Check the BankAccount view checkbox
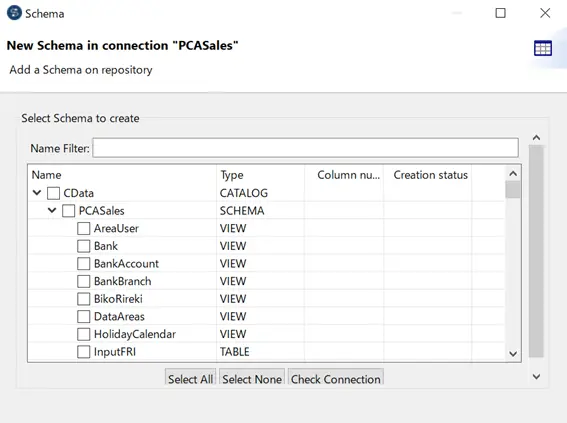The width and height of the screenshot is (567, 423). pyautogui.click(x=84, y=264)
